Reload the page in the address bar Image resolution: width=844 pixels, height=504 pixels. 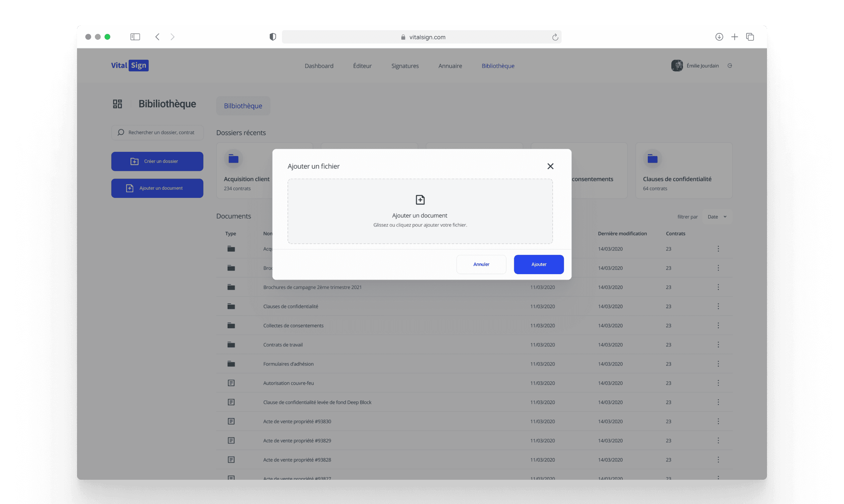pyautogui.click(x=555, y=37)
